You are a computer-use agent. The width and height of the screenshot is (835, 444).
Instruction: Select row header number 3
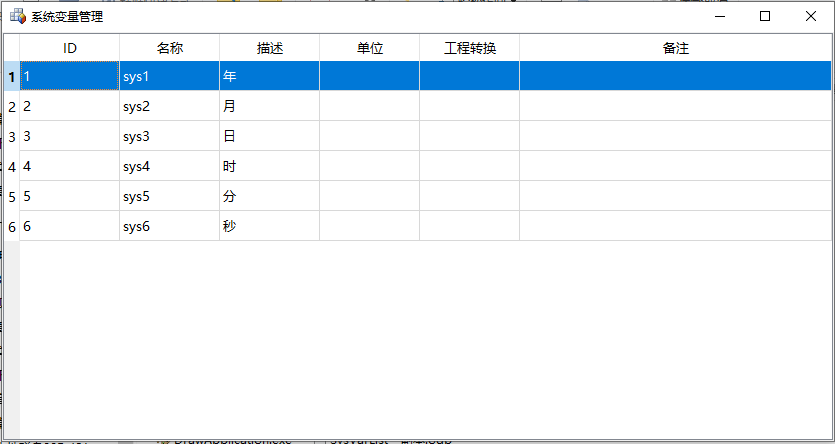(x=12, y=136)
